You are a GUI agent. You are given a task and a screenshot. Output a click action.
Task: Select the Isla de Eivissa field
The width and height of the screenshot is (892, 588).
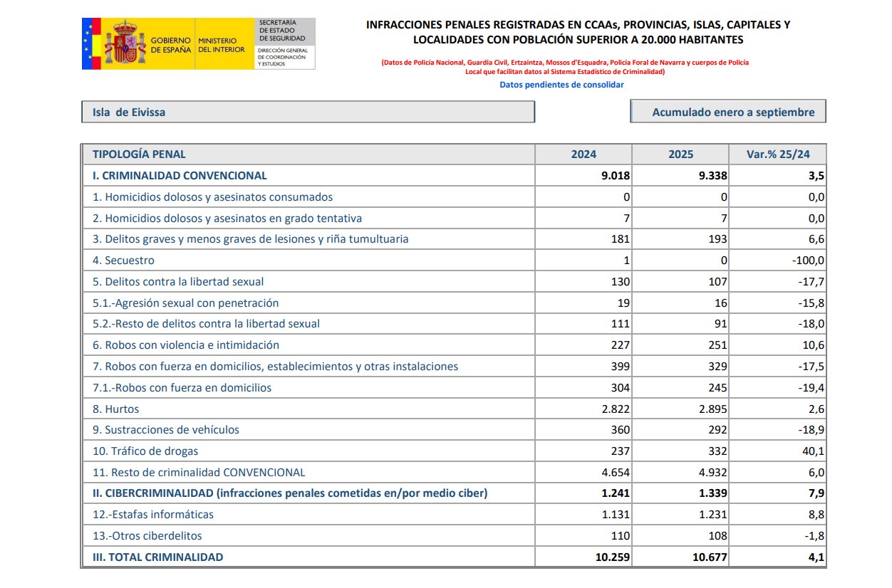308,112
